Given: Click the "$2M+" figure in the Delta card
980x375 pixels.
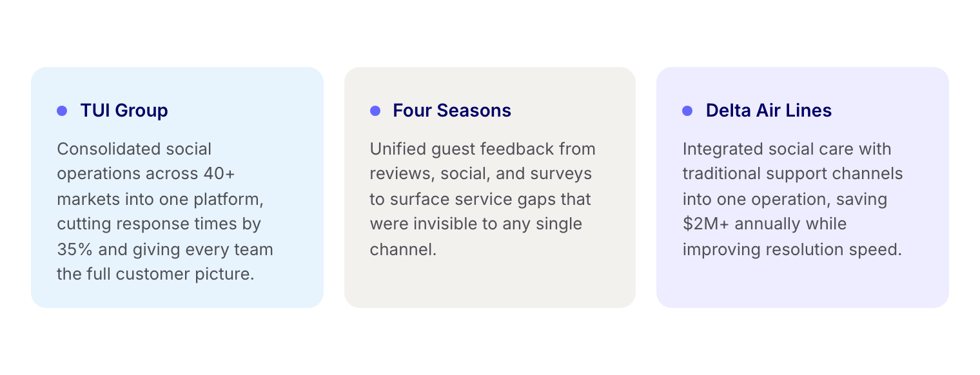Looking at the screenshot, I should (x=707, y=224).
